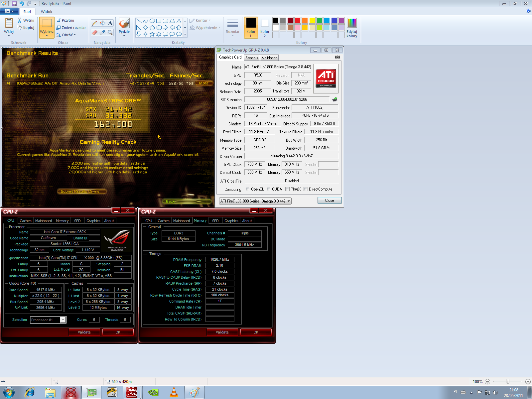532x399 pixels.
Task: Open the Wypełnienie fill dropdown
Action: pos(205,28)
